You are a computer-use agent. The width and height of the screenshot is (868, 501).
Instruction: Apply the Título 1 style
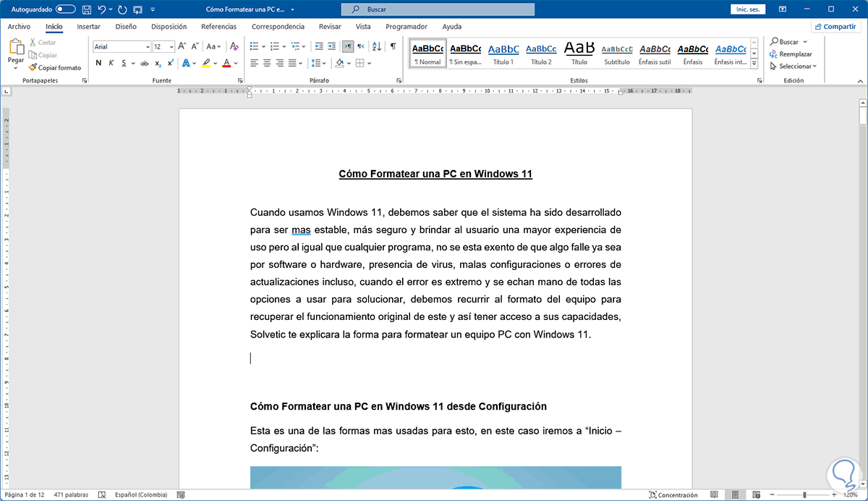click(503, 54)
